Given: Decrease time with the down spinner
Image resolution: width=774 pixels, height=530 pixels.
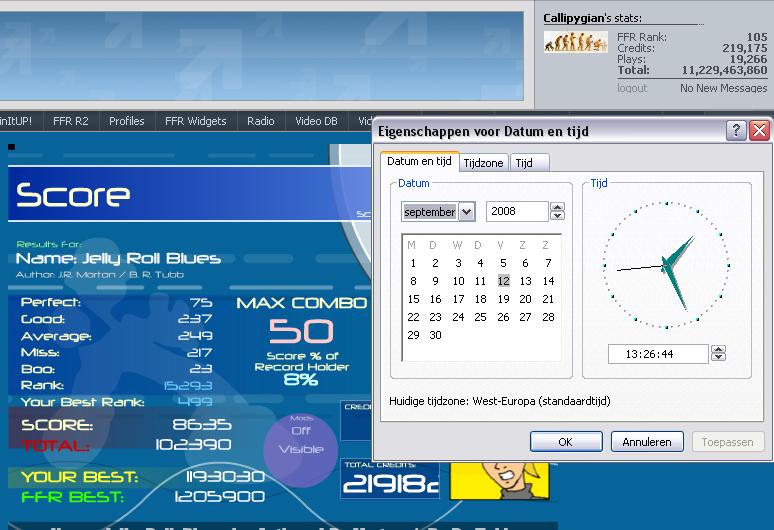Looking at the screenshot, I should tap(718, 357).
